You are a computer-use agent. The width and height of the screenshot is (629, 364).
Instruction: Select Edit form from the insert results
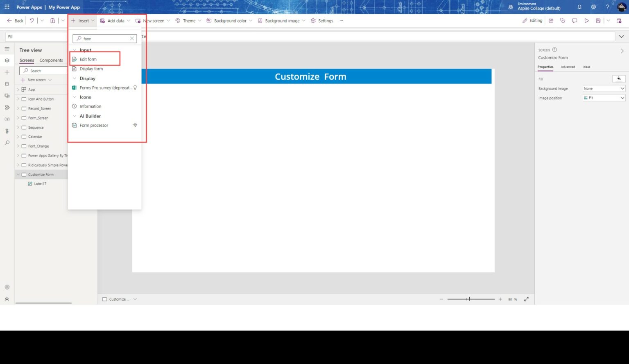pos(87,59)
